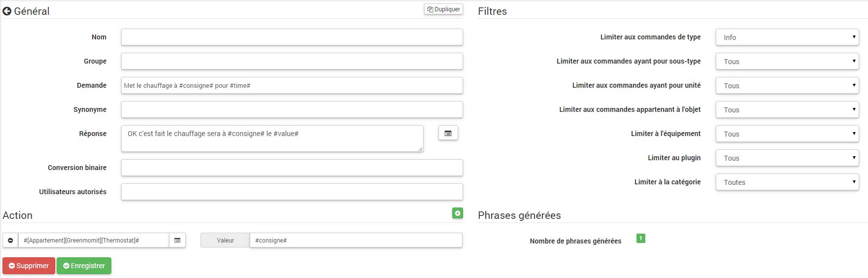Click the Dupliquer button
This screenshot has width=868, height=278.
(443, 9)
